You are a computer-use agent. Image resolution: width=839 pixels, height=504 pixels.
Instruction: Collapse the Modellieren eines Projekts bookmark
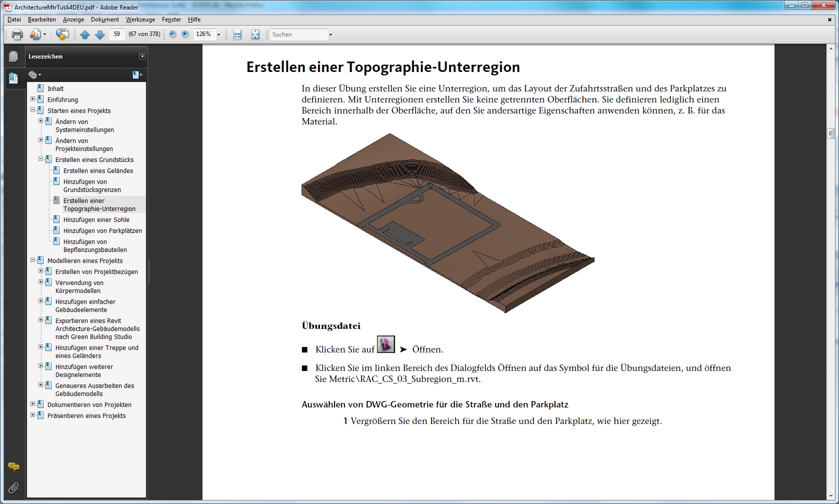click(x=33, y=260)
